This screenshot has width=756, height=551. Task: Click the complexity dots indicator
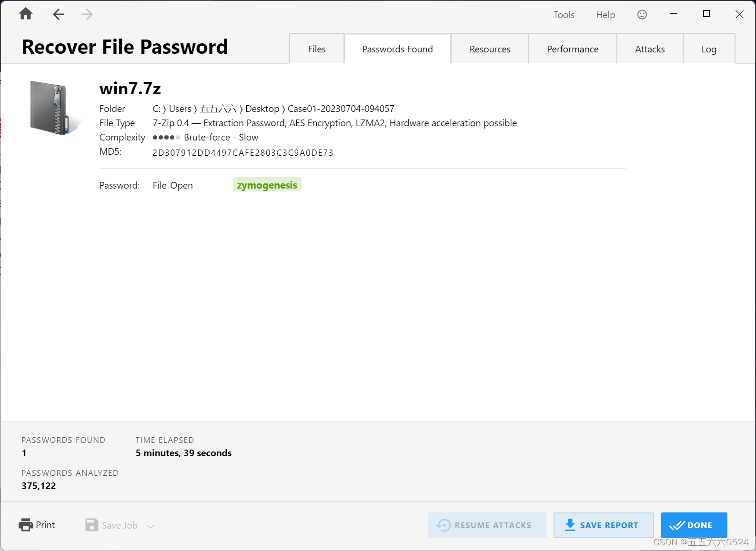click(166, 137)
